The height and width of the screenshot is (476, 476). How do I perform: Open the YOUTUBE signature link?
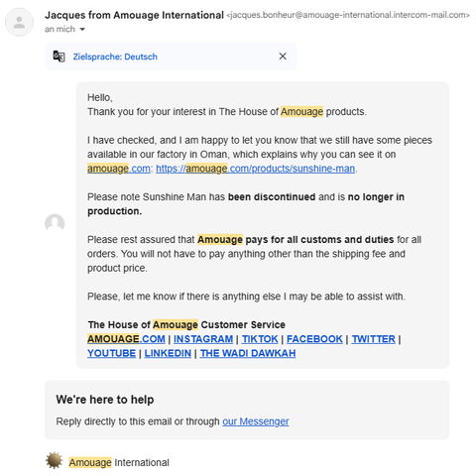111,353
